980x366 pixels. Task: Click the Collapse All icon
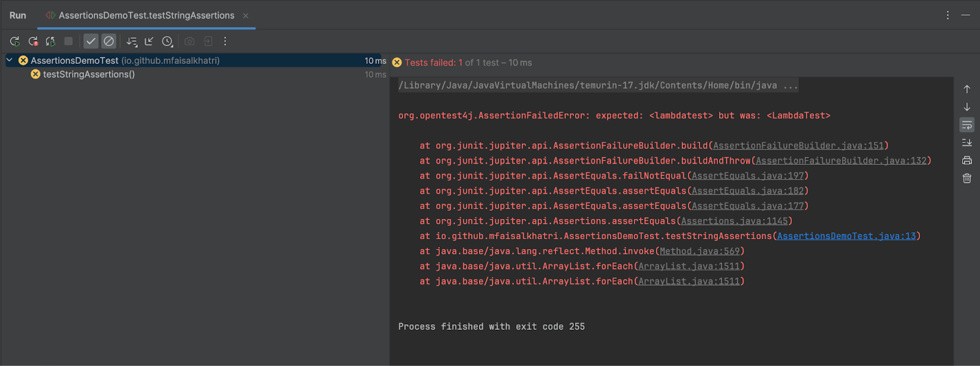point(149,41)
